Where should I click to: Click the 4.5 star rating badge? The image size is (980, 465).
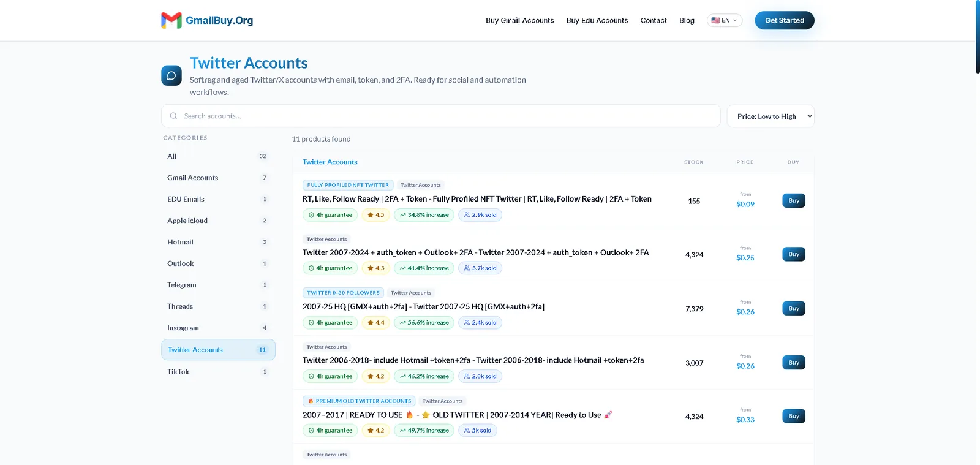tap(376, 215)
